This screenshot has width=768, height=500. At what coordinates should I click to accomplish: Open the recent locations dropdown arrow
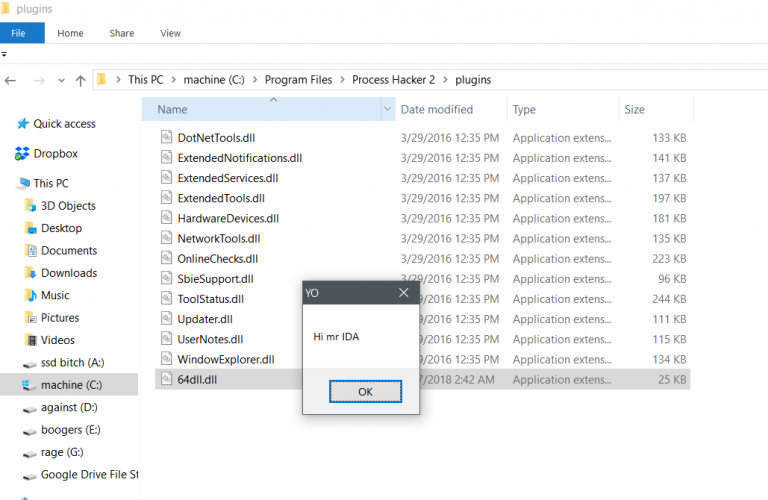60,80
